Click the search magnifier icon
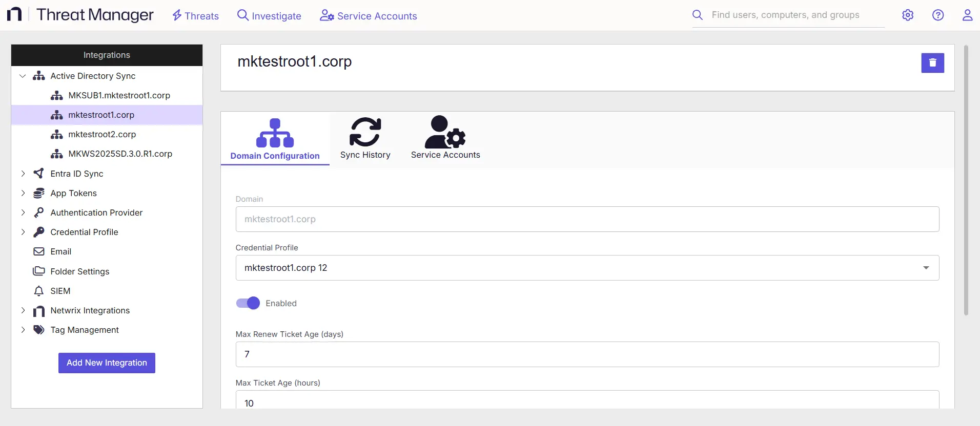Viewport: 980px width, 426px height. [698, 15]
